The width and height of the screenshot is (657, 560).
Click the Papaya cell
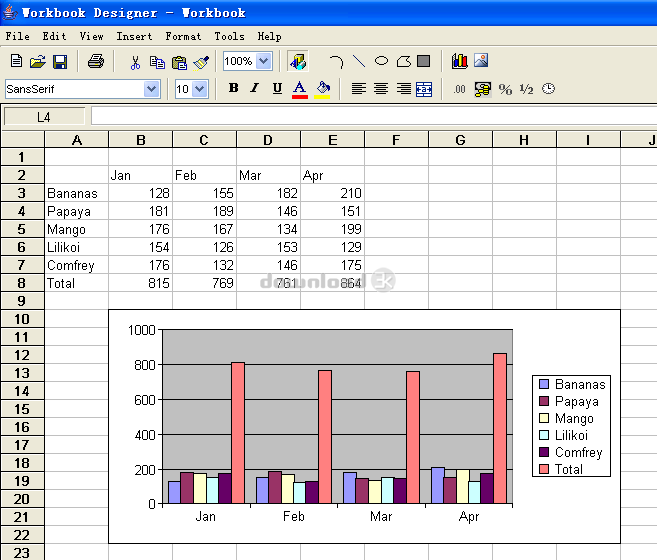pyautogui.click(x=77, y=211)
